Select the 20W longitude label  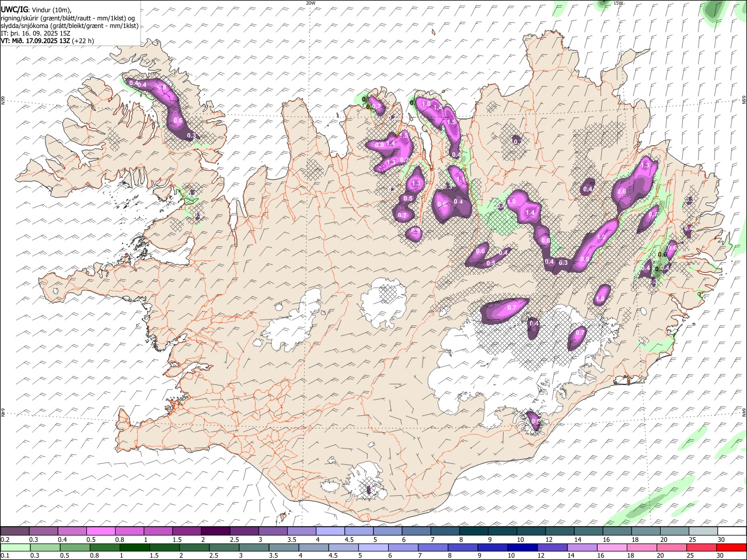click(x=310, y=3)
